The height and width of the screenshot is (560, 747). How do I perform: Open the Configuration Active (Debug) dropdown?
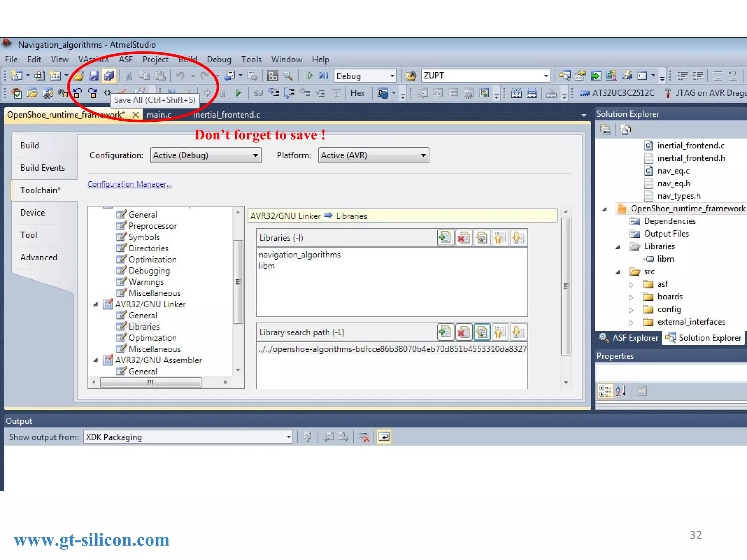click(x=255, y=155)
